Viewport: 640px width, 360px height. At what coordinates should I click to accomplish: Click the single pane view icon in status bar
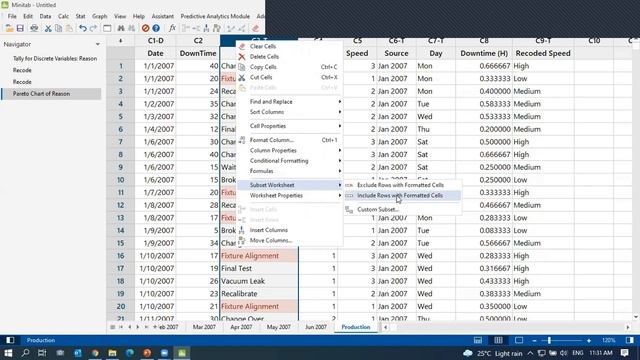[519, 340]
